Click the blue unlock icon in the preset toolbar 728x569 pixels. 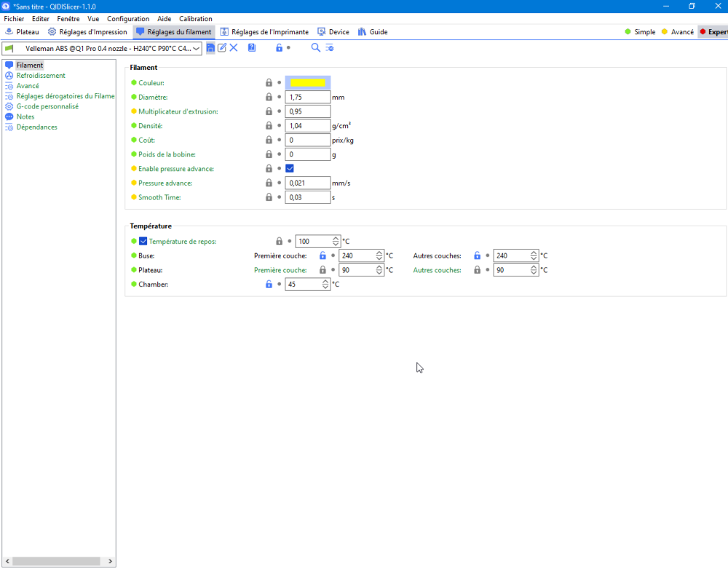pos(279,48)
